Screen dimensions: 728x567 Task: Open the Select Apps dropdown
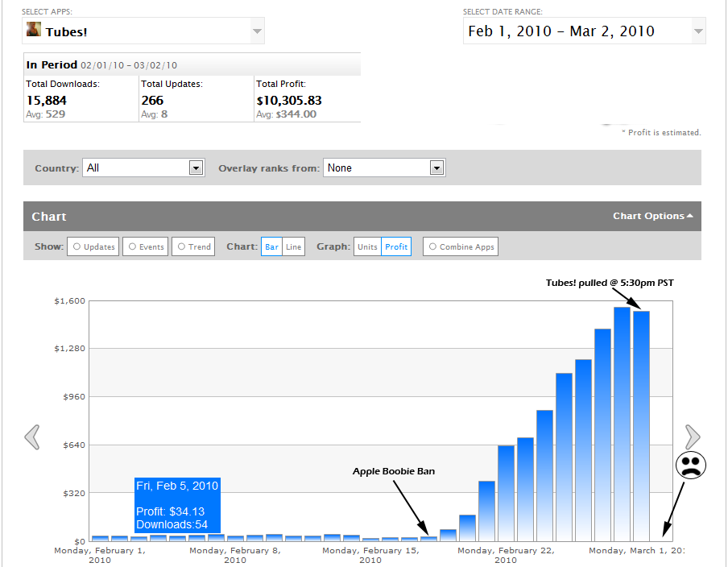pyautogui.click(x=257, y=31)
